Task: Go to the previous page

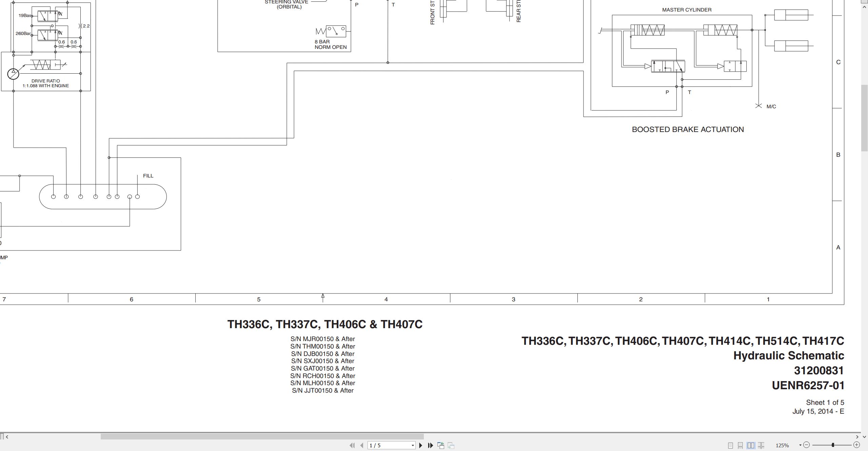Action: click(362, 445)
